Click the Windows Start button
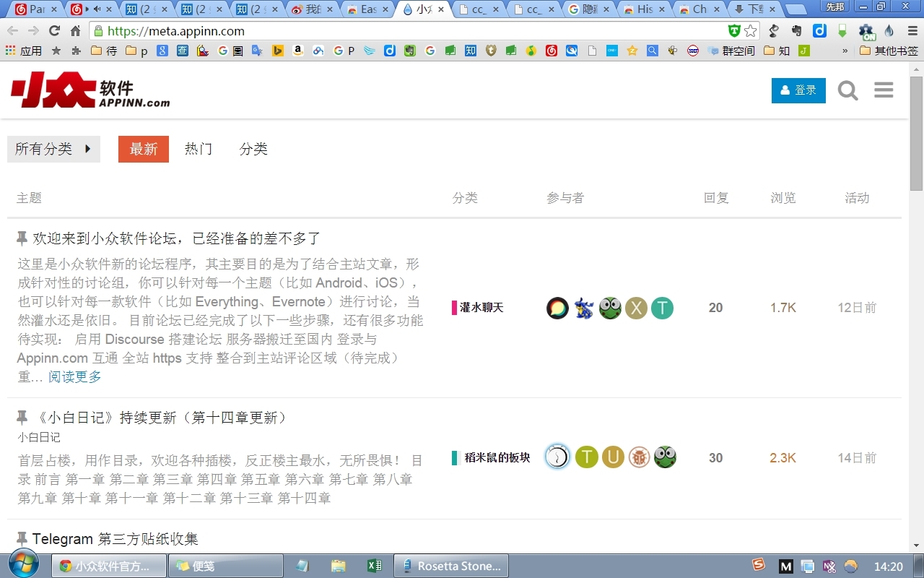The width and height of the screenshot is (924, 578). click(23, 565)
